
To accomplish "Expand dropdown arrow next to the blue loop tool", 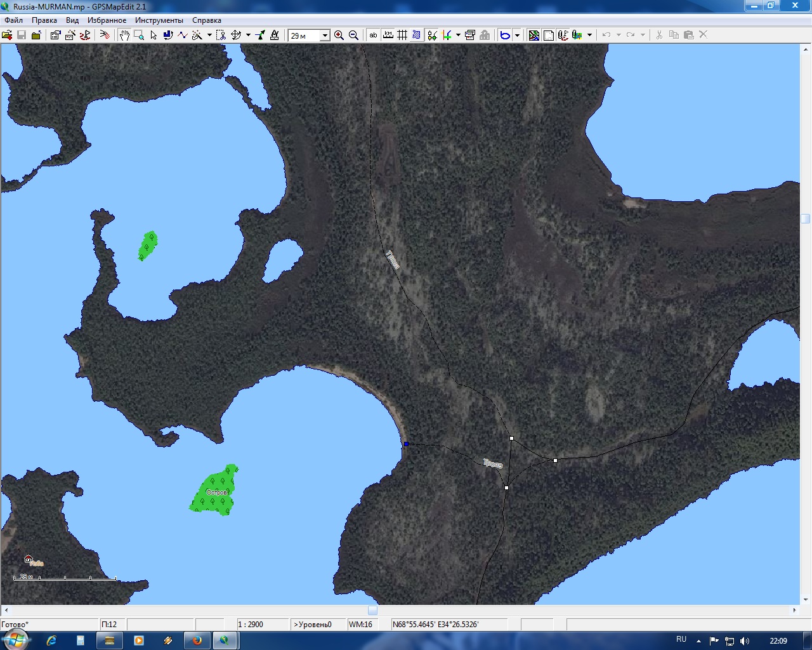I will 518,36.
